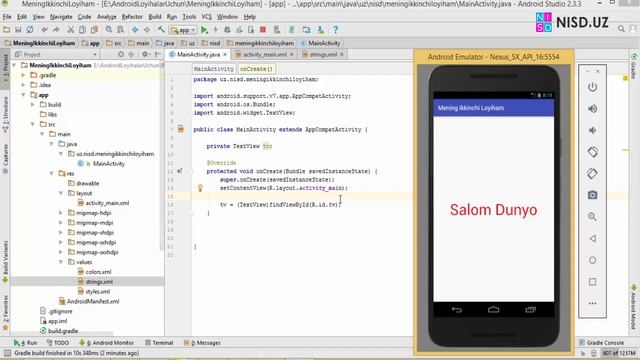Click the emulator Rotate Left icon
Viewport: 640px width, 360px height.
[592, 152]
